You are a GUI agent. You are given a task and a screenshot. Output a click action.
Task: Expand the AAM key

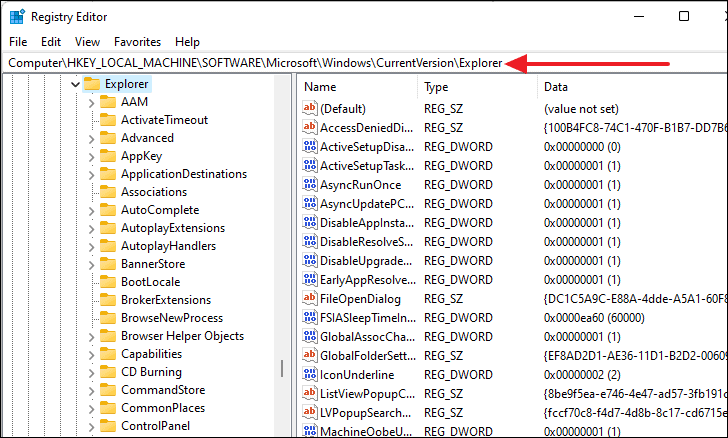[x=91, y=103]
